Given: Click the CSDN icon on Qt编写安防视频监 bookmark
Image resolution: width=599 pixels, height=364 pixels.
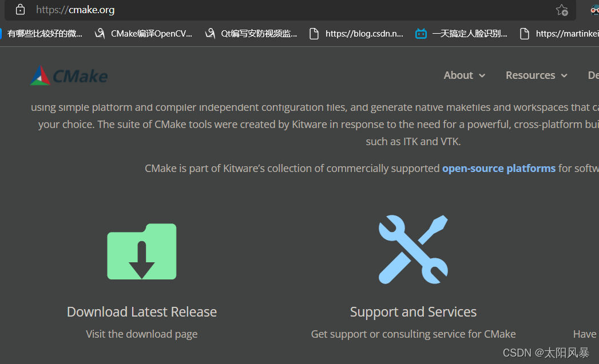Looking at the screenshot, I should tap(210, 34).
